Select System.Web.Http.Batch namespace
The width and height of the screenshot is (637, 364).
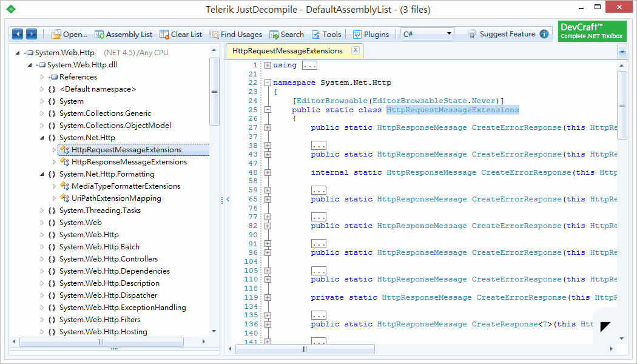pyautogui.click(x=99, y=247)
